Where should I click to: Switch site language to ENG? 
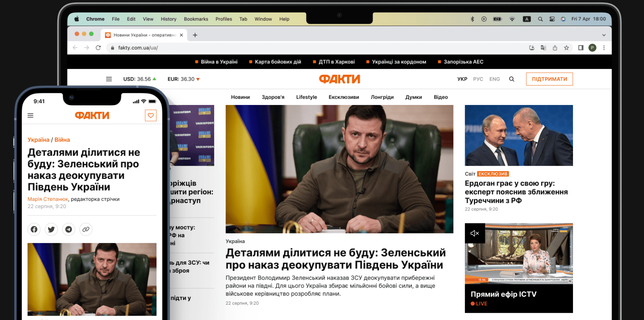point(494,79)
